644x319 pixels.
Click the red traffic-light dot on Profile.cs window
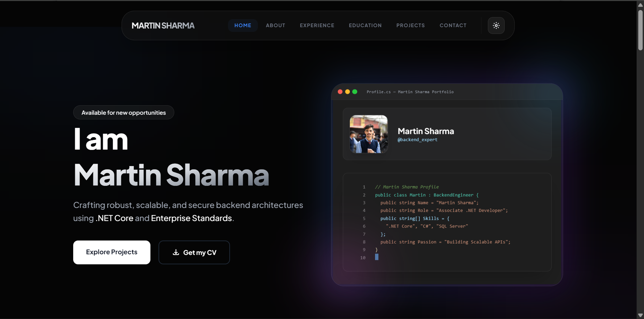point(340,92)
